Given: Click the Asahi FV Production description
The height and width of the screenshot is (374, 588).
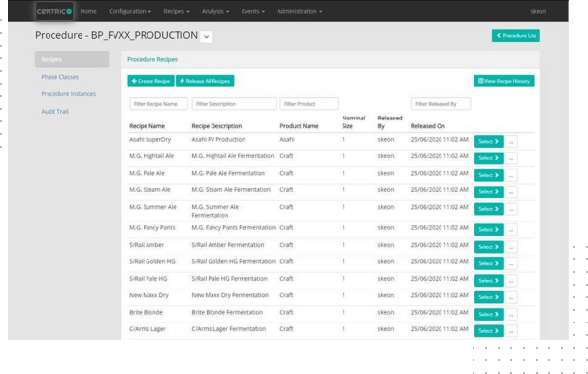Looking at the screenshot, I should (218, 139).
